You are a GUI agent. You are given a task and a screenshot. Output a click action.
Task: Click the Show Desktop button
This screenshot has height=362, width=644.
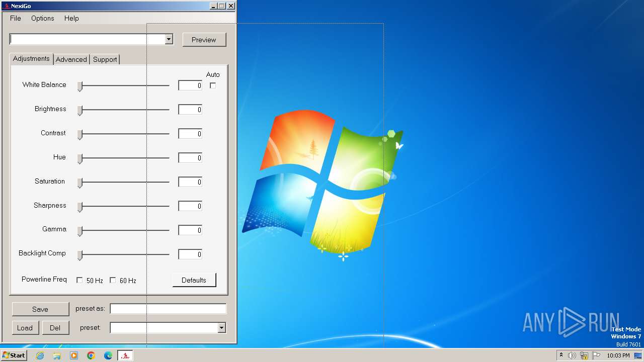(x=638, y=355)
